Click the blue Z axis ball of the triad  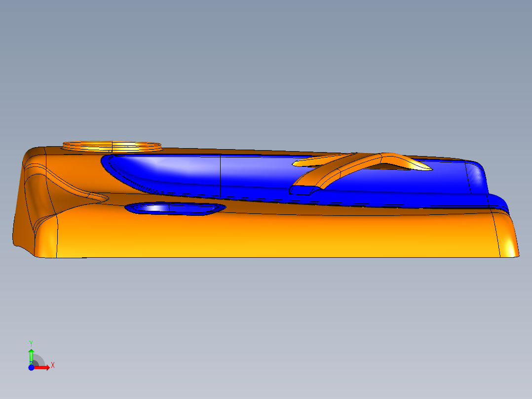(x=31, y=367)
